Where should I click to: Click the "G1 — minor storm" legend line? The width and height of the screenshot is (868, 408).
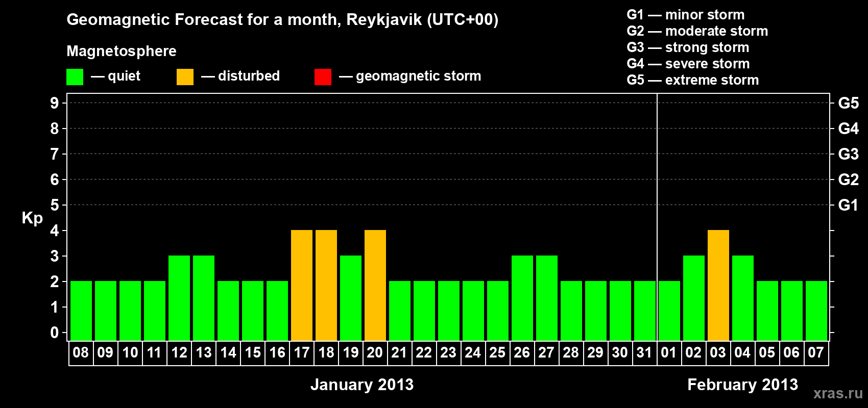pos(685,15)
